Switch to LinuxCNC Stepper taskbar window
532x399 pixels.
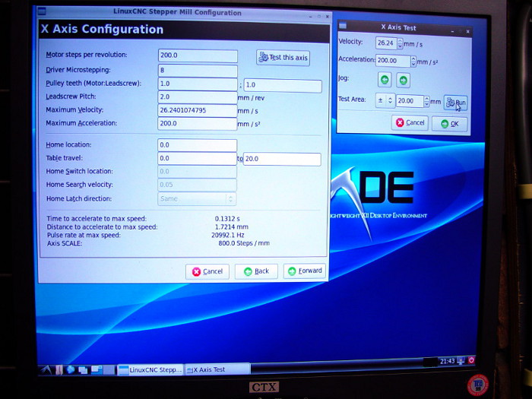(x=150, y=369)
